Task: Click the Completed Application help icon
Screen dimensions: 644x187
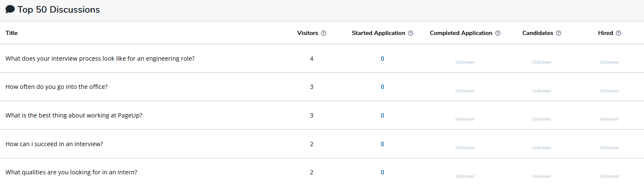Action: point(498,33)
